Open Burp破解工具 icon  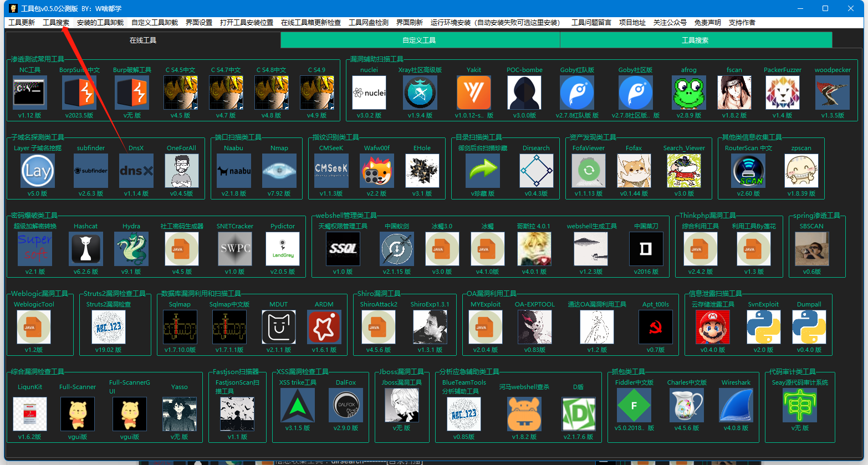tap(132, 93)
